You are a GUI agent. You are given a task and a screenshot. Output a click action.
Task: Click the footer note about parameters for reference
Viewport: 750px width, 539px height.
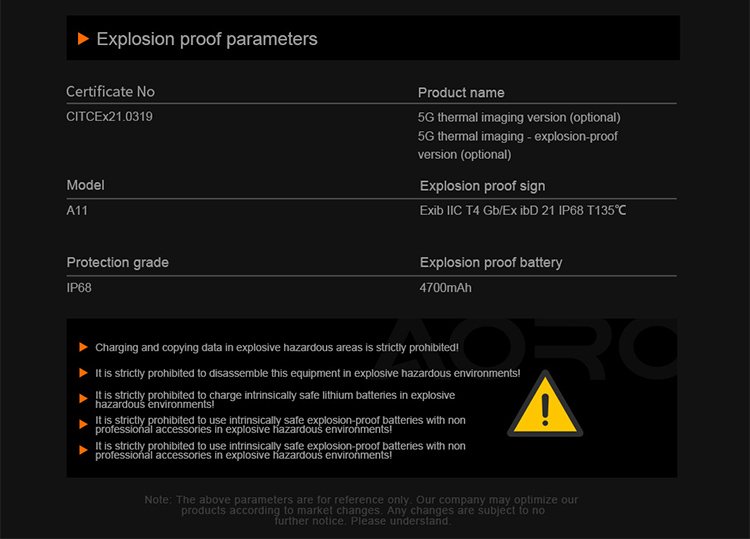(x=362, y=510)
